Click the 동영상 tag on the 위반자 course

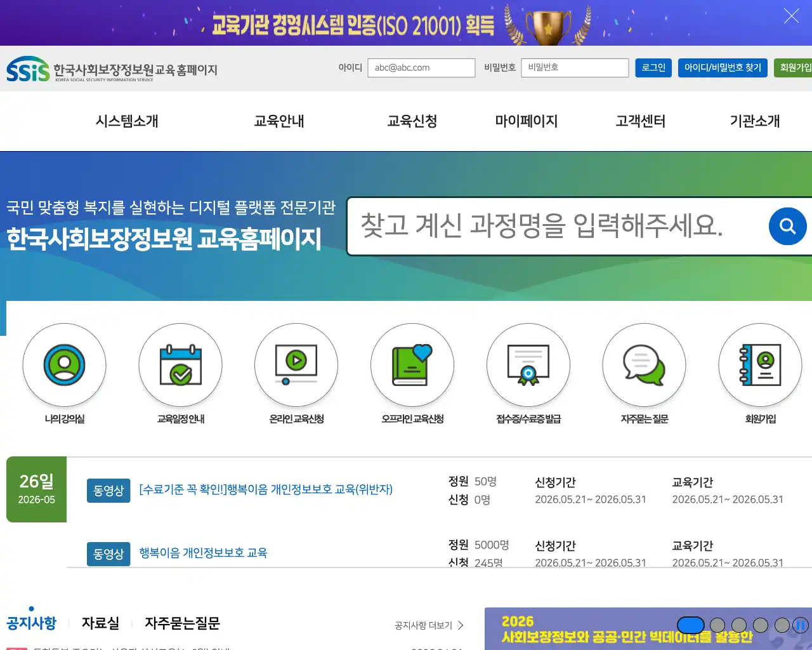point(108,491)
